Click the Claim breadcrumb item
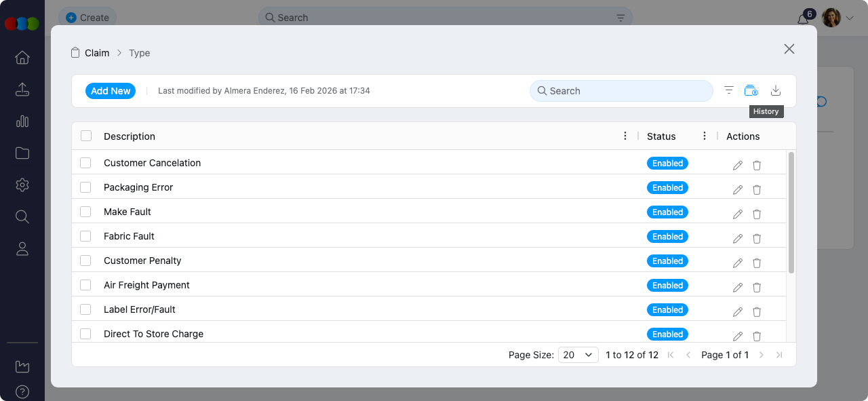The width and height of the screenshot is (868, 401). click(x=97, y=53)
